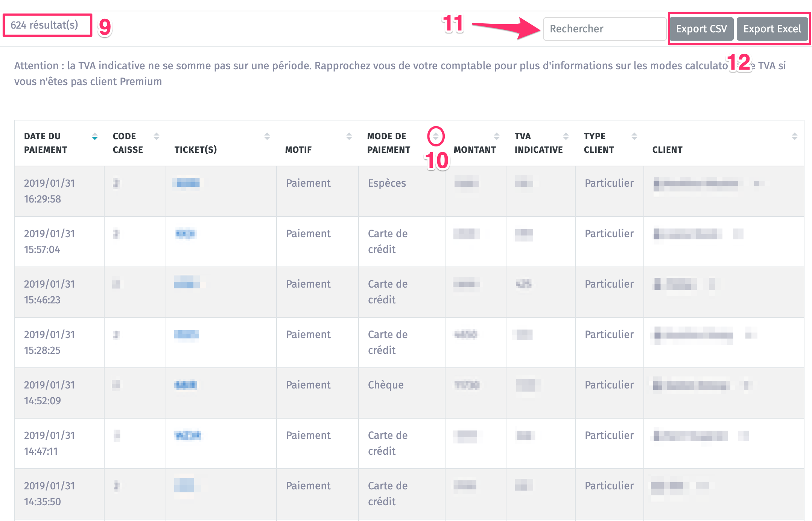The height and width of the screenshot is (521, 812).
Task: Sort by Mode de paiement column arrows
Action: (x=436, y=136)
